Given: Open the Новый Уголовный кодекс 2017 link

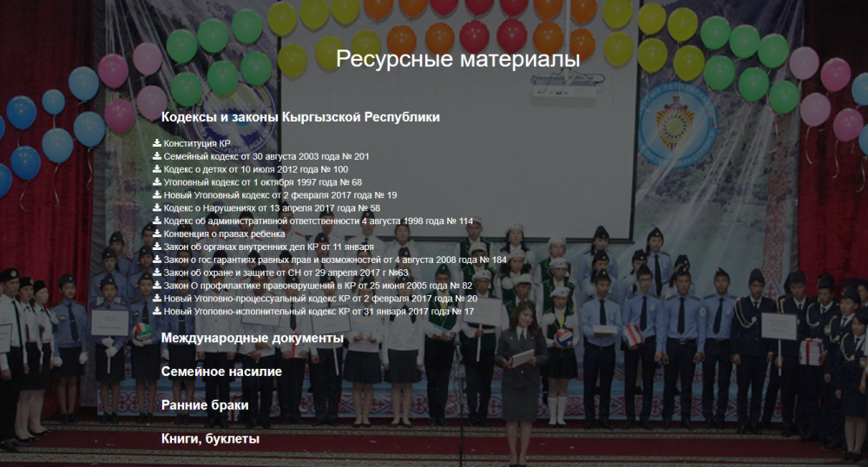Looking at the screenshot, I should (280, 195).
